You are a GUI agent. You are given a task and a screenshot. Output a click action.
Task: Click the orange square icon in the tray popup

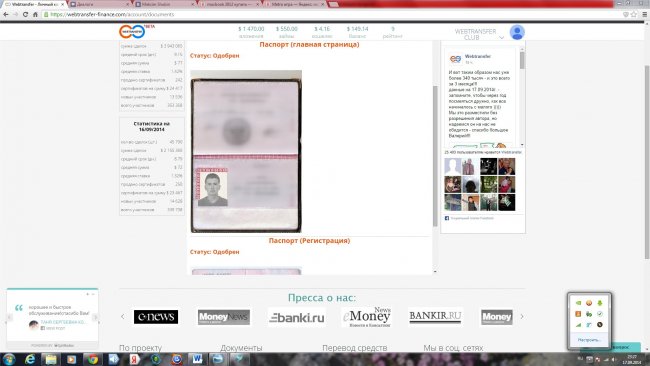[x=578, y=314]
